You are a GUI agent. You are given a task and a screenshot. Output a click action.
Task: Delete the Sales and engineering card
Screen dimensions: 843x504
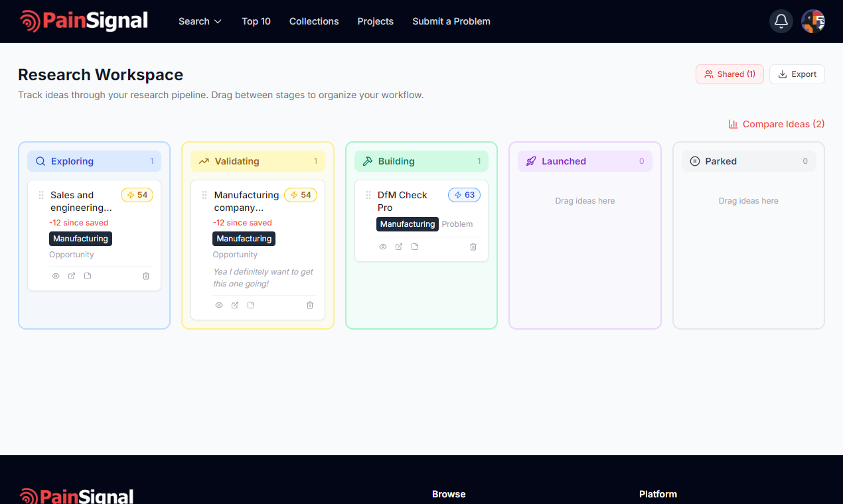(146, 276)
